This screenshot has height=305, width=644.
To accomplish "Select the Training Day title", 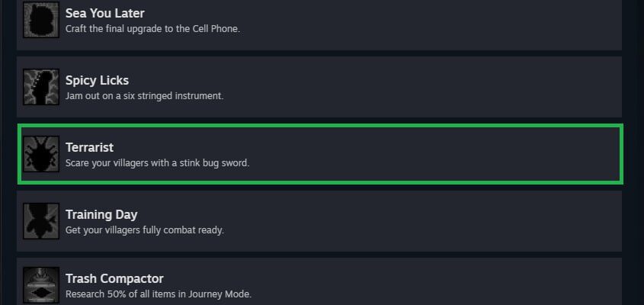I will coord(101,214).
